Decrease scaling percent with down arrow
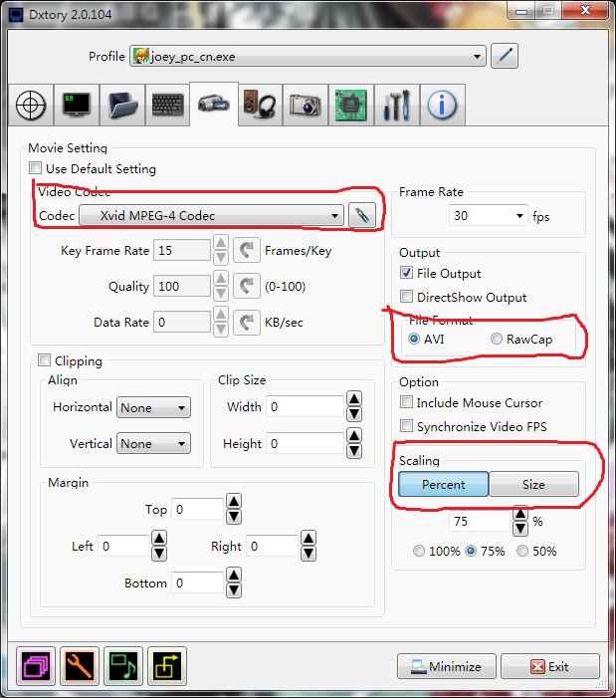 (x=520, y=529)
